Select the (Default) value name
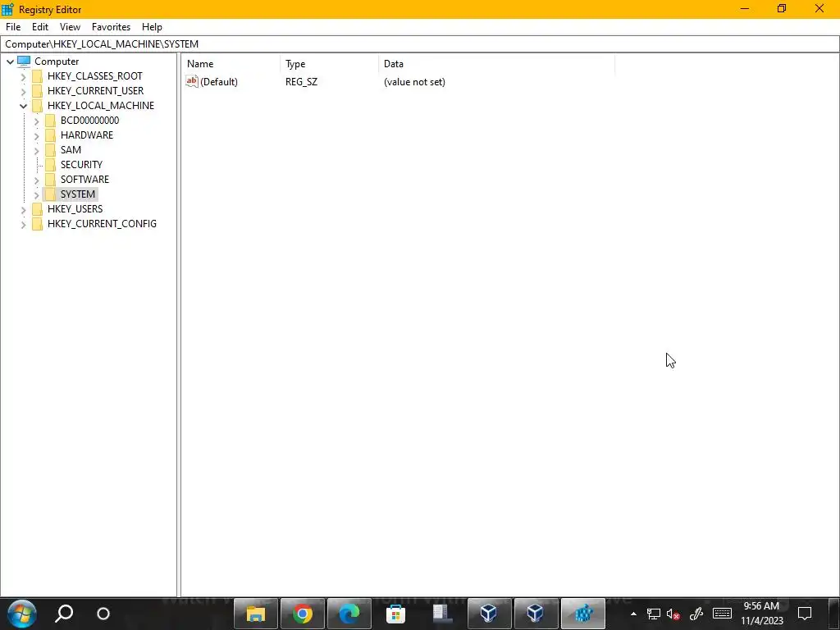The height and width of the screenshot is (630, 840). click(218, 82)
